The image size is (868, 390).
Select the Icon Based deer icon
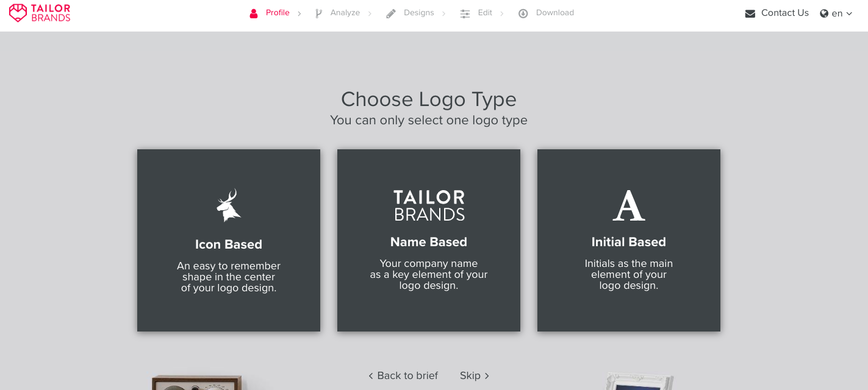tap(229, 205)
